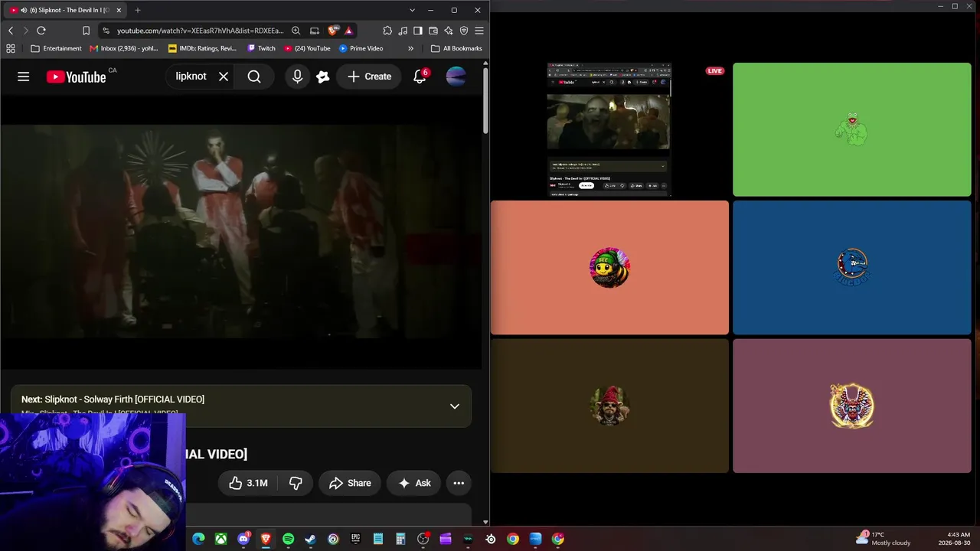Like the video with 3.1M likes

tap(247, 483)
